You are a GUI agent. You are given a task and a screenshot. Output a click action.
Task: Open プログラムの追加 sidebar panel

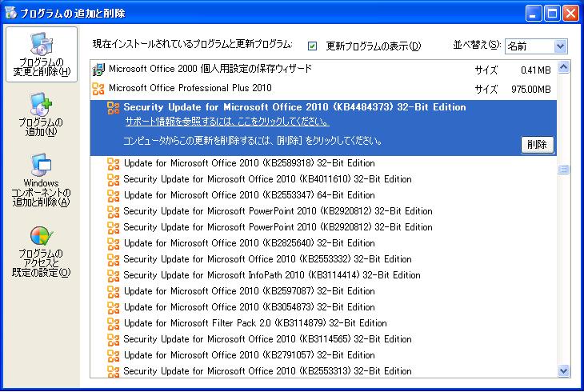(x=41, y=115)
